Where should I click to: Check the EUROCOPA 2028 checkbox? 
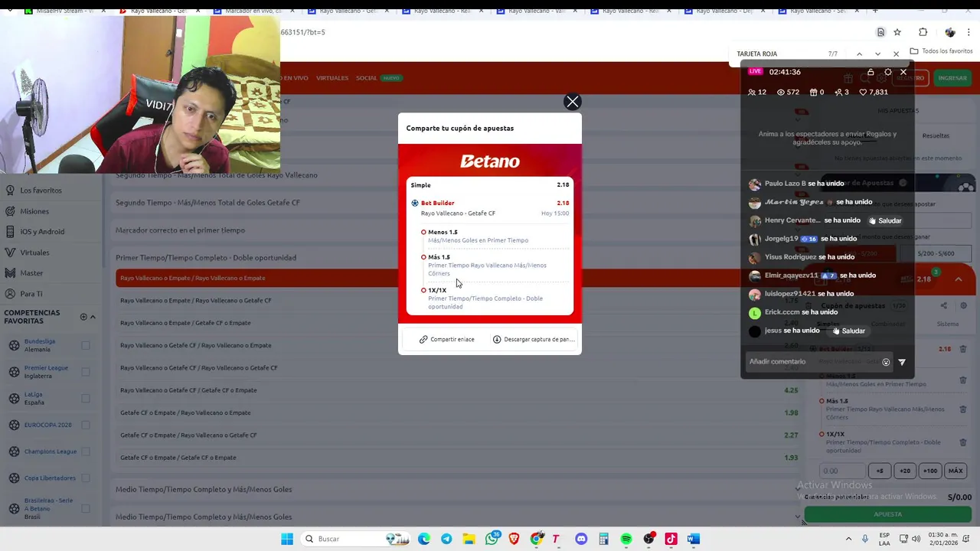tap(86, 425)
